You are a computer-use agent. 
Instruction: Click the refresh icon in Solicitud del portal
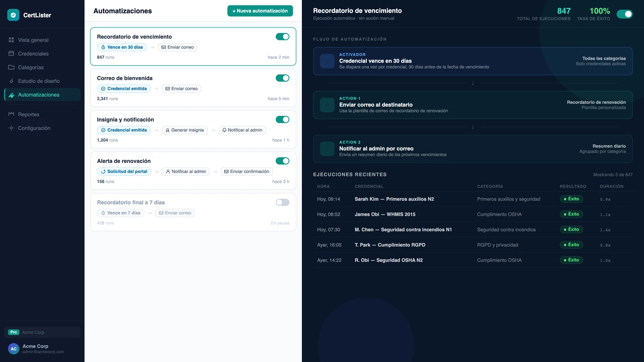[103, 172]
